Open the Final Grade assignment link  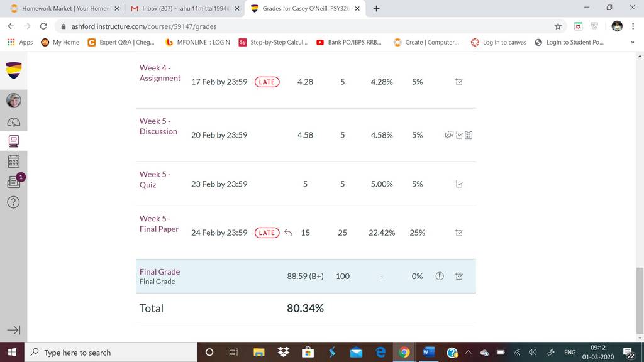click(x=159, y=271)
